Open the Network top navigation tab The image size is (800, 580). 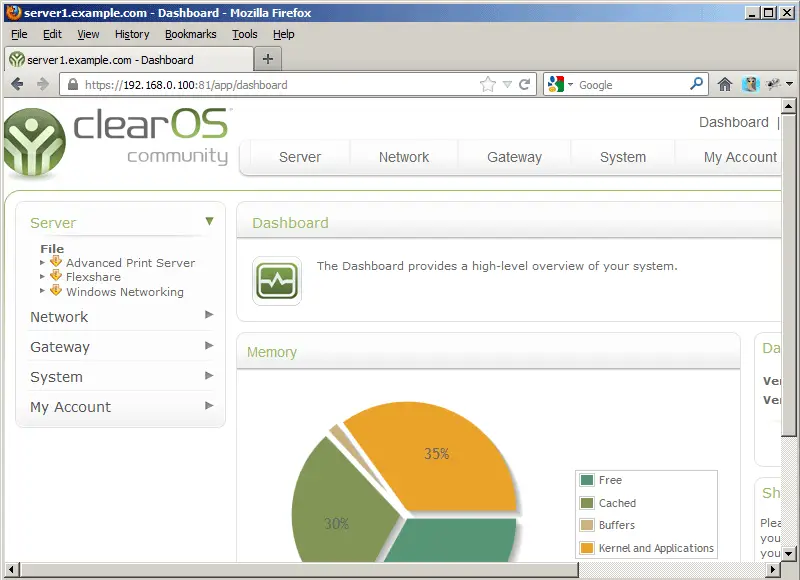click(x=404, y=157)
